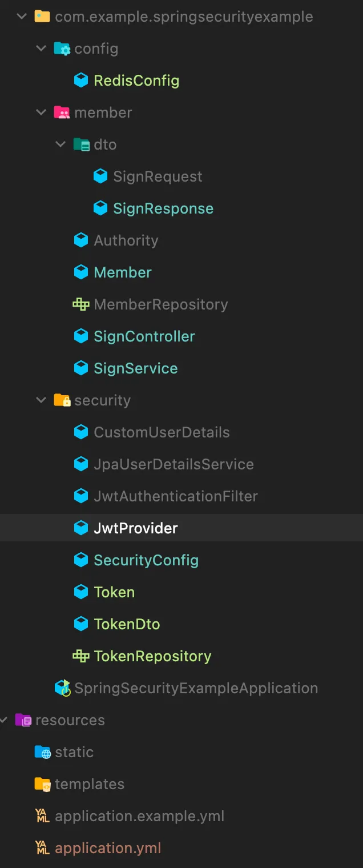Screen dimensions: 363x868
Task: Open SecurityConfig in the tree
Action: (x=146, y=560)
